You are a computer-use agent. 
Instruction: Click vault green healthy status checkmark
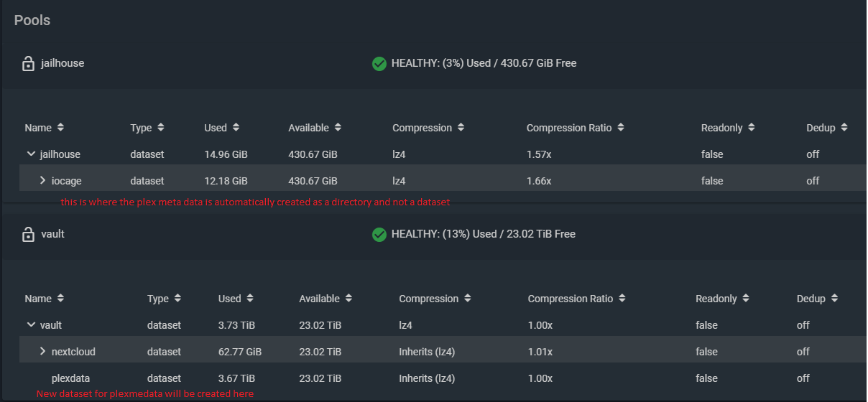click(379, 235)
